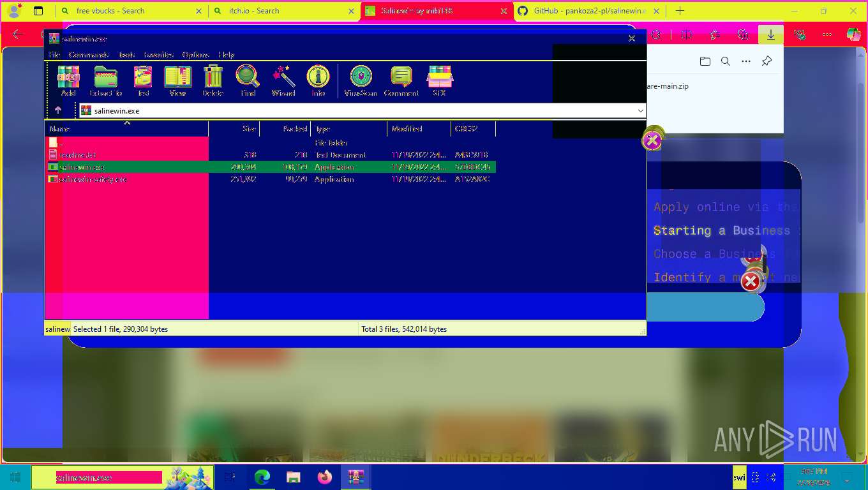The height and width of the screenshot is (490, 868).
Task: Select the readme.txt file row
Action: click(270, 154)
